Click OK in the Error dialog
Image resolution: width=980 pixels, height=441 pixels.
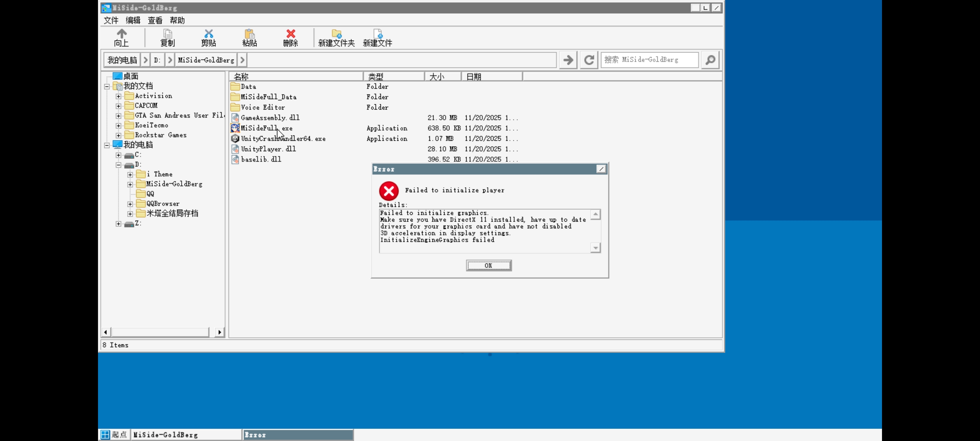click(x=489, y=265)
